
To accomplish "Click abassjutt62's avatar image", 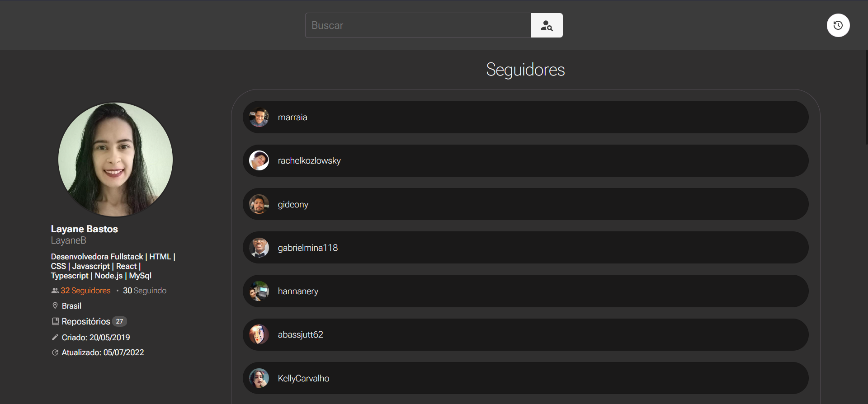I will click(259, 334).
